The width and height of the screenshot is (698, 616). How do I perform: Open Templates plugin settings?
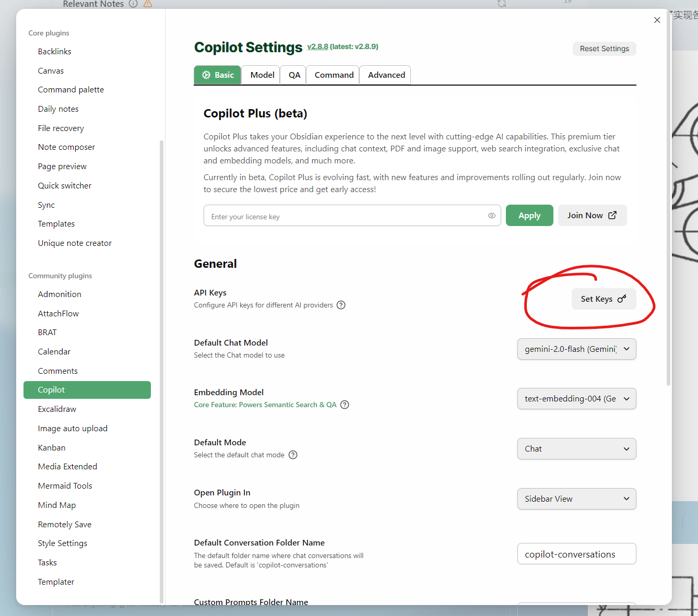[x=87, y=223]
